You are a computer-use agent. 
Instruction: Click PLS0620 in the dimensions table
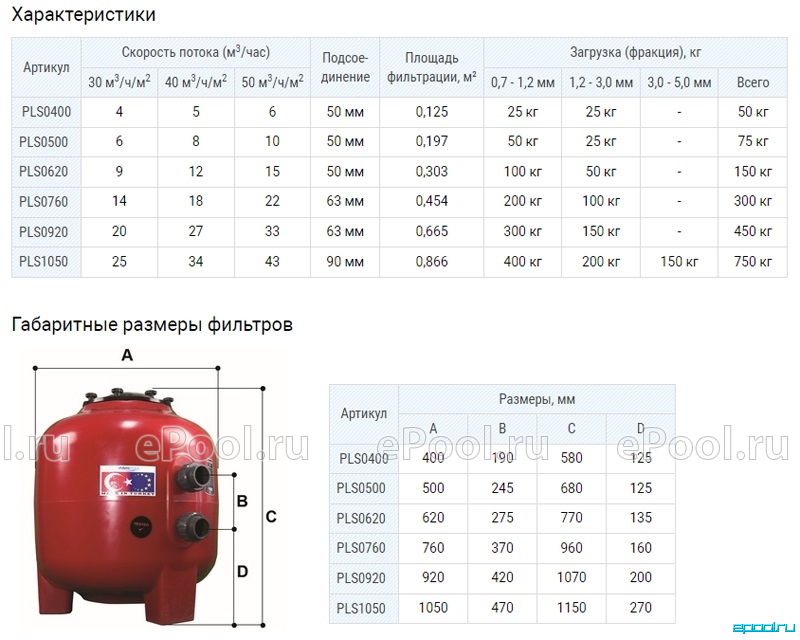[x=361, y=519]
